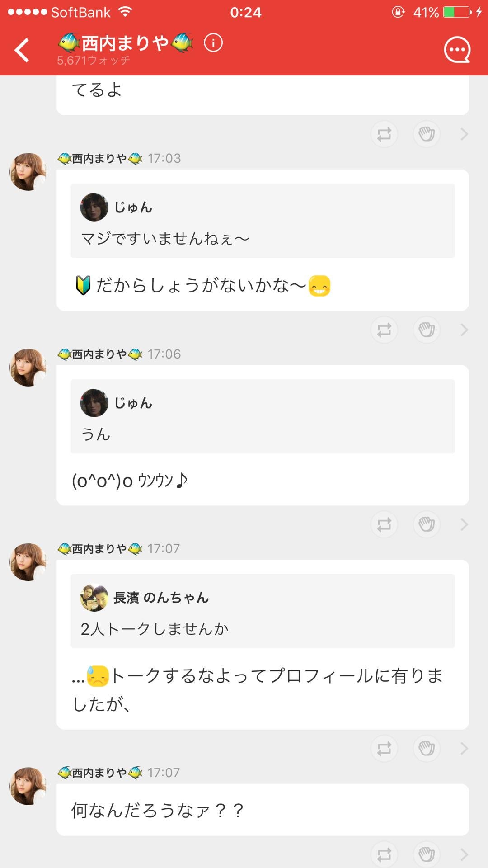Open the info icon beside 西内まりや title

coord(213,43)
